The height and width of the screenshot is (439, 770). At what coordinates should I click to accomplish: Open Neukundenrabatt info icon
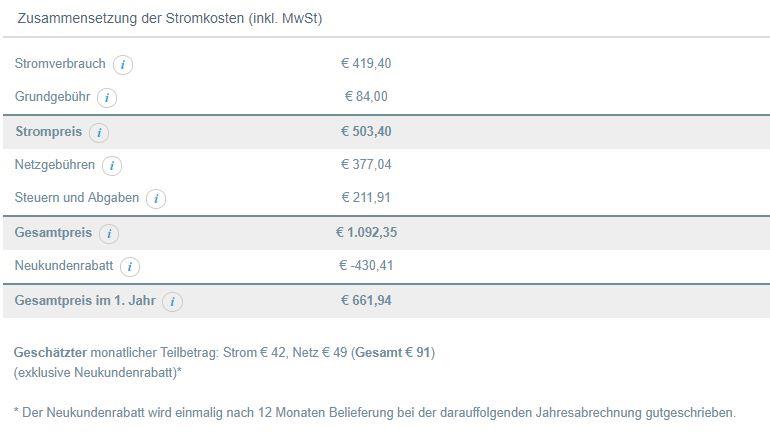click(x=130, y=267)
